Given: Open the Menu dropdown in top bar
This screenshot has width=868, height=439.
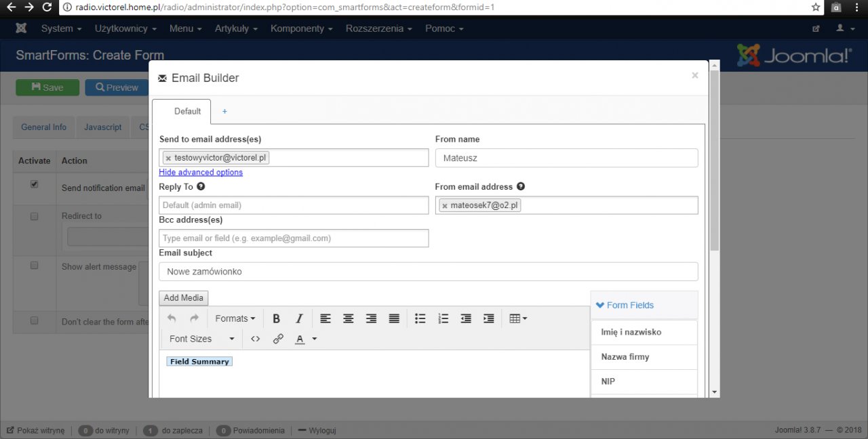Looking at the screenshot, I should pos(186,28).
